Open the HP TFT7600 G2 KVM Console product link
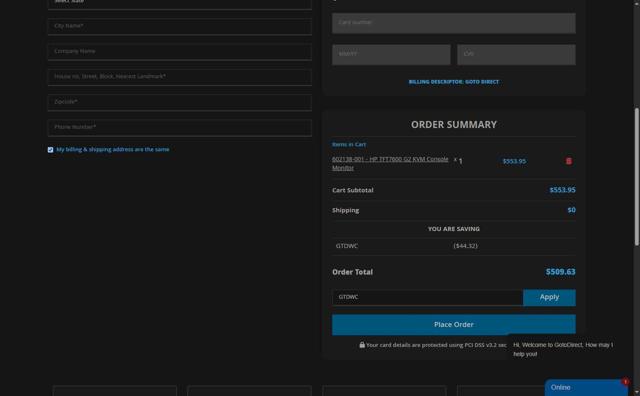The image size is (640, 396). 390,163
